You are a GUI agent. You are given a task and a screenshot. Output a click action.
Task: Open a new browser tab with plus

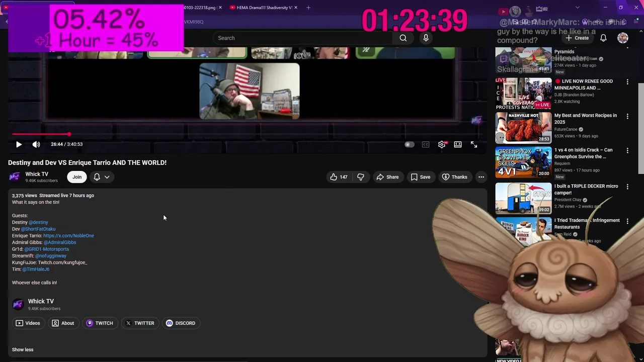[x=308, y=8]
